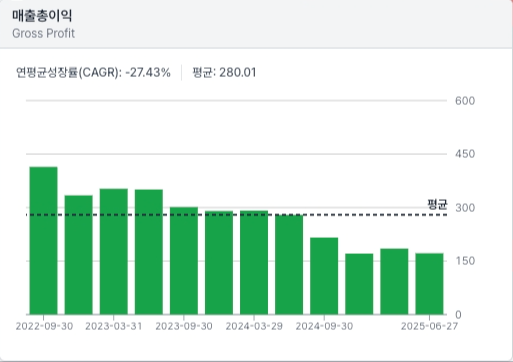Click the 0 y-axis label
Viewport: 513px width, 362px height.
coord(458,315)
